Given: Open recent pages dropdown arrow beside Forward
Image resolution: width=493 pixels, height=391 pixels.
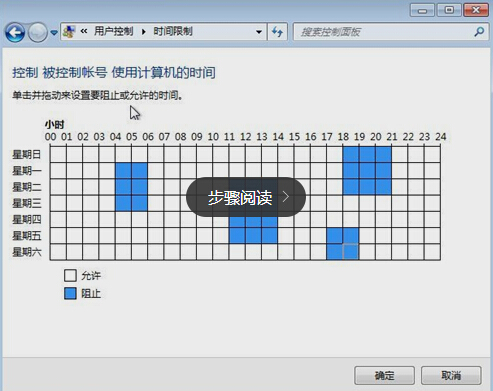Looking at the screenshot, I should point(54,33).
